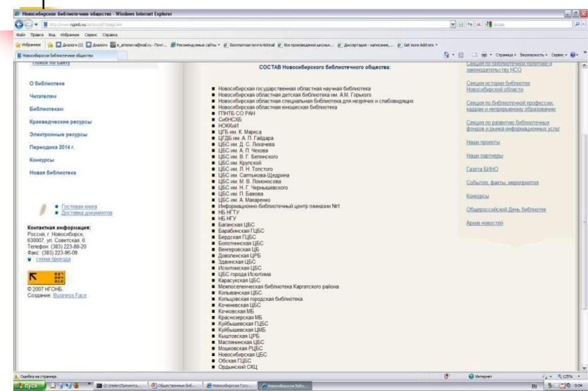Screen dimensions: 588x391
Task: Click the compatibility view icon beside address bar
Action: pyautogui.click(x=461, y=24)
